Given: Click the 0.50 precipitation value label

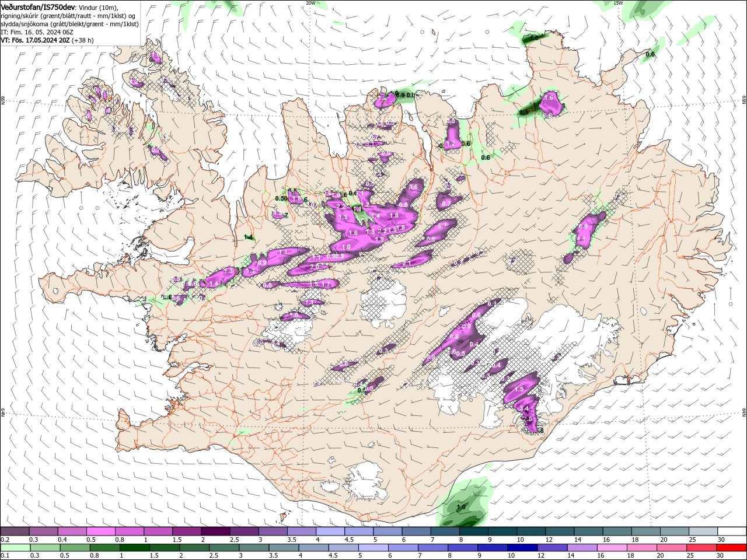Looking at the screenshot, I should pos(281,198).
